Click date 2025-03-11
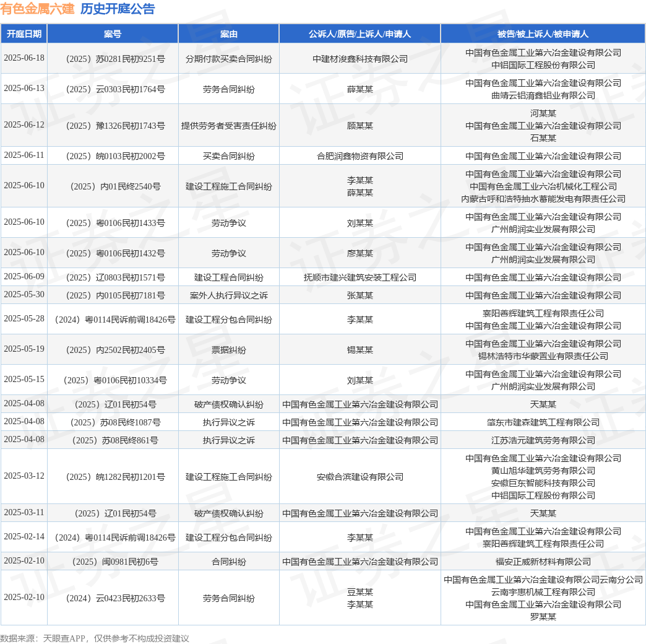This screenshot has width=646, height=644. (24, 513)
